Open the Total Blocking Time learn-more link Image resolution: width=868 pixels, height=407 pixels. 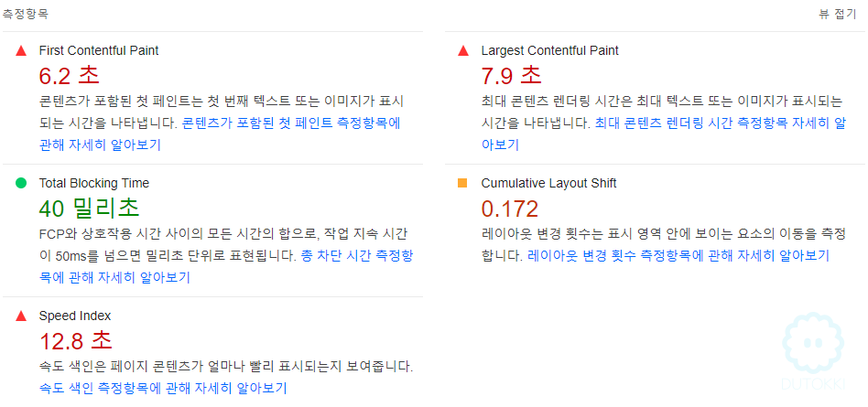pos(227,267)
